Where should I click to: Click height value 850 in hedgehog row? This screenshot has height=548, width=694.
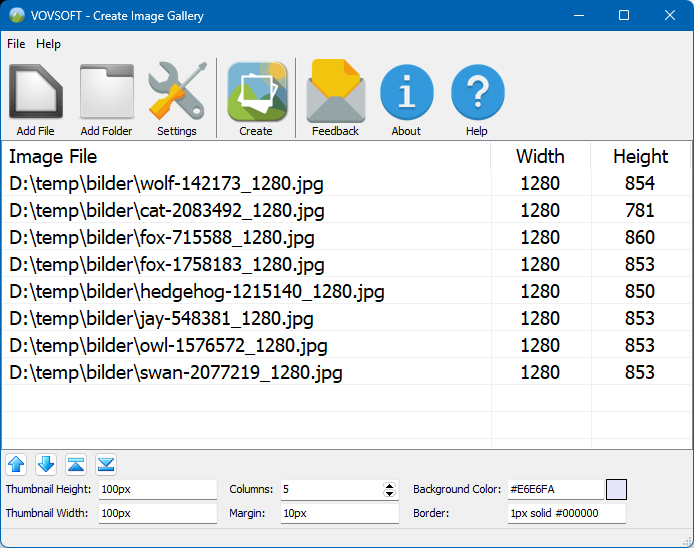(x=640, y=291)
